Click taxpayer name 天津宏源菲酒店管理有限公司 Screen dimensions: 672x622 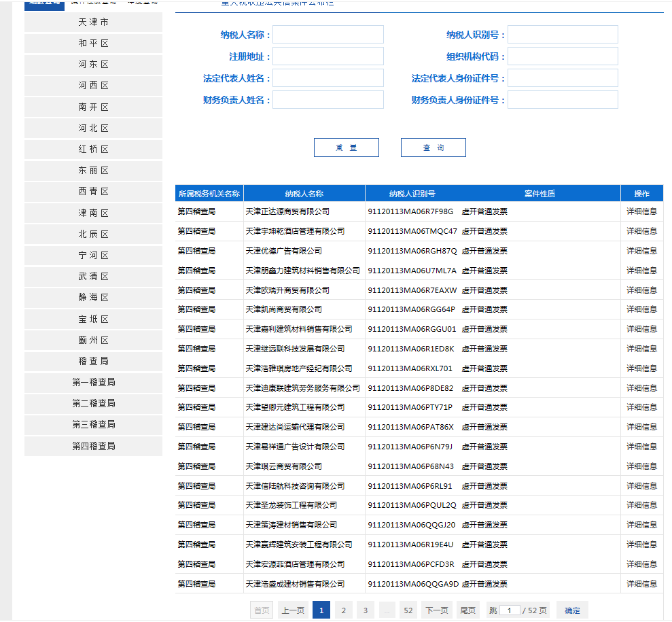click(x=295, y=564)
